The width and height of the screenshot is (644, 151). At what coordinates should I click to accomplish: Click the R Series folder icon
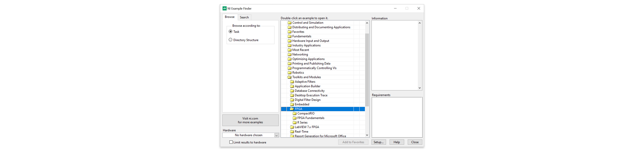pos(294,122)
